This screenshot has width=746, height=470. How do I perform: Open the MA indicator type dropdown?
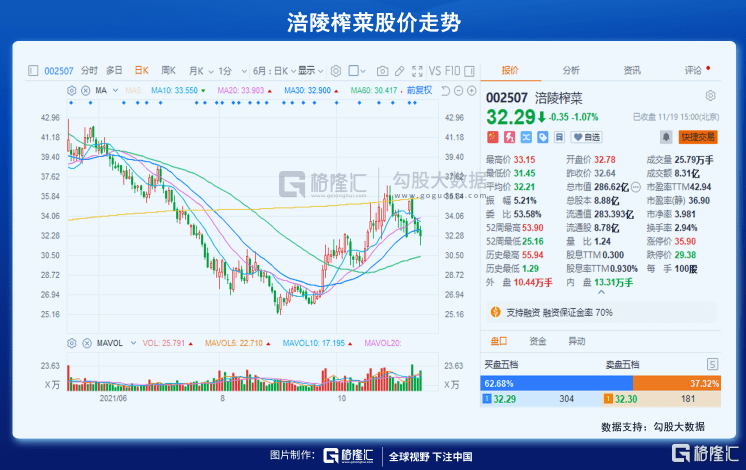[x=115, y=90]
